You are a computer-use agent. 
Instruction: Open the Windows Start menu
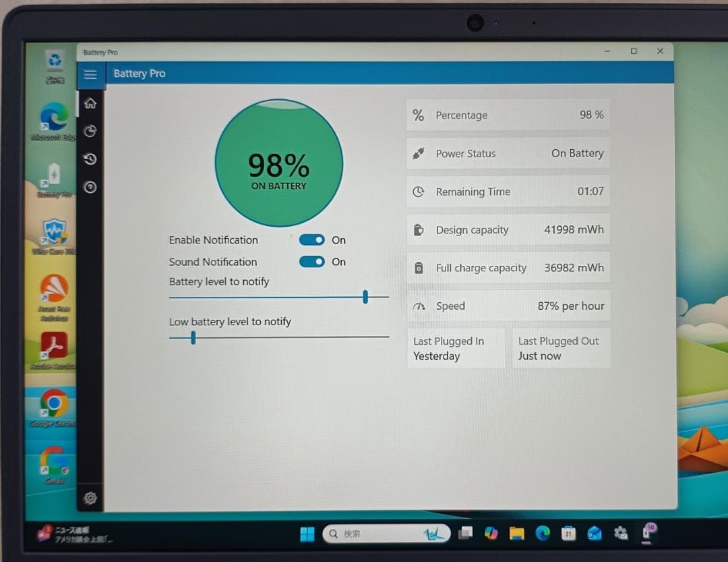[307, 533]
